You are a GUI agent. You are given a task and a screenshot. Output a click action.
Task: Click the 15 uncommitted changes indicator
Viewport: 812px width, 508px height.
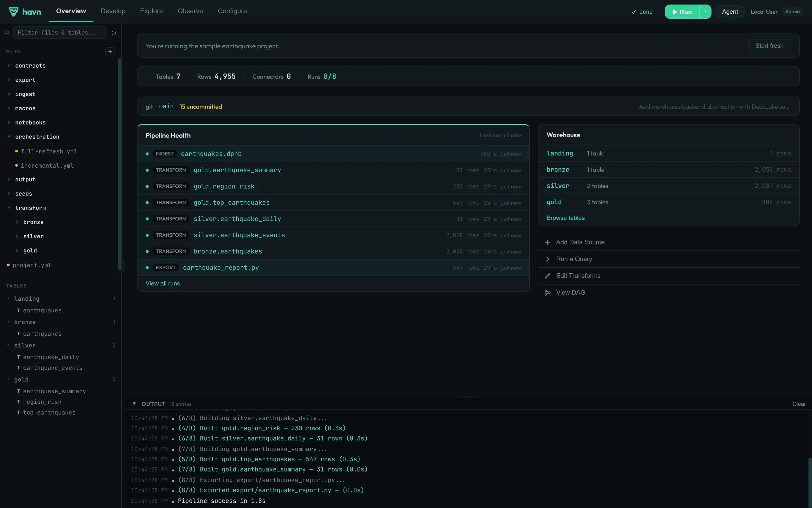[x=201, y=107]
